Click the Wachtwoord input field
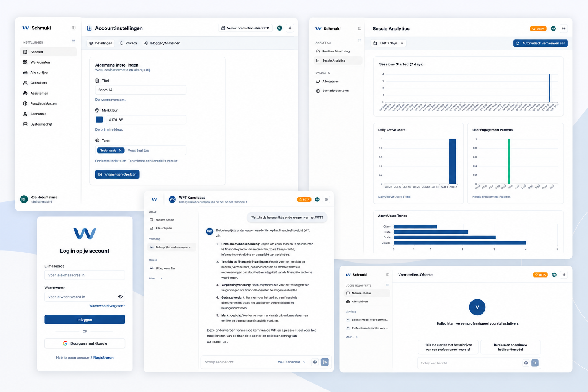Viewport: 588px width, 392px height. tap(85, 297)
